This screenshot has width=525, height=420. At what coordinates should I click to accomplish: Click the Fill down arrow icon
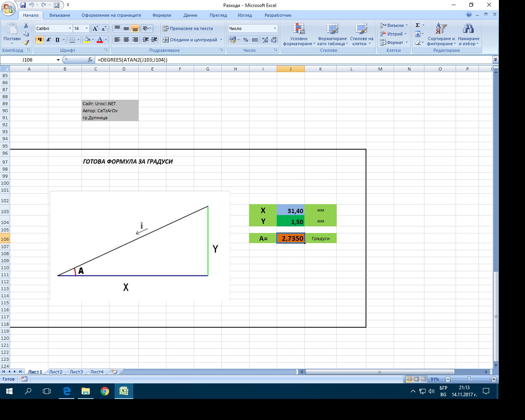[x=417, y=34]
